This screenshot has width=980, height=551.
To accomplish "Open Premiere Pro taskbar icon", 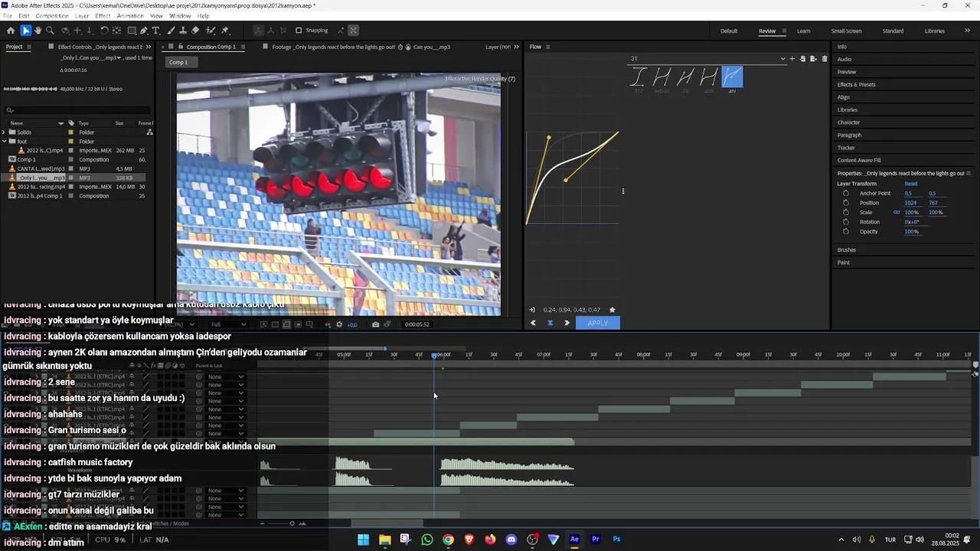I will click(x=596, y=540).
